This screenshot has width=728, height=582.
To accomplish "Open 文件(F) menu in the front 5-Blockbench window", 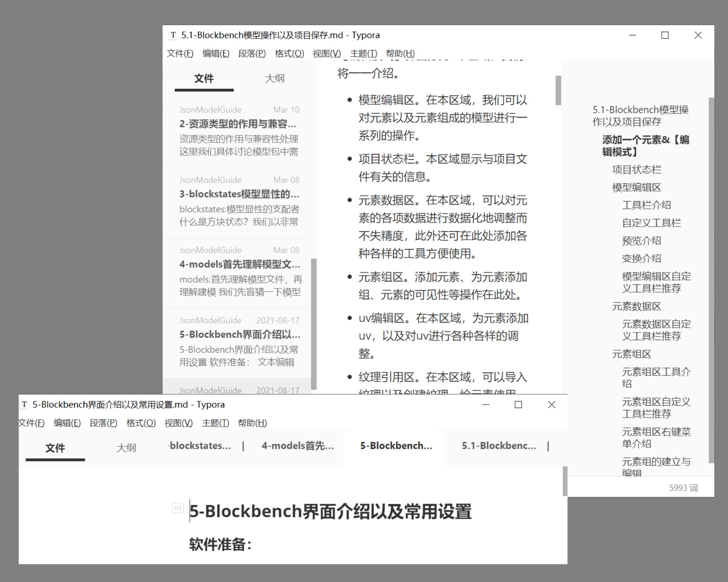I will pos(32,423).
